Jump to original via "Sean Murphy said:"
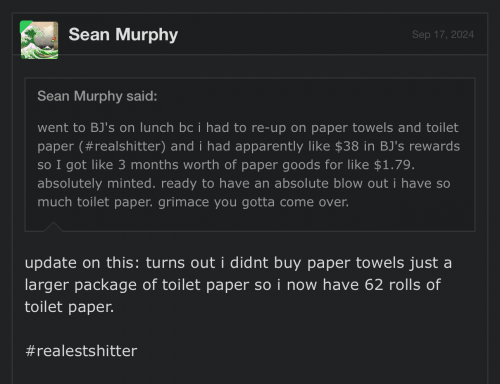Screen dimensions: 500x384 pyautogui.click(x=97, y=96)
